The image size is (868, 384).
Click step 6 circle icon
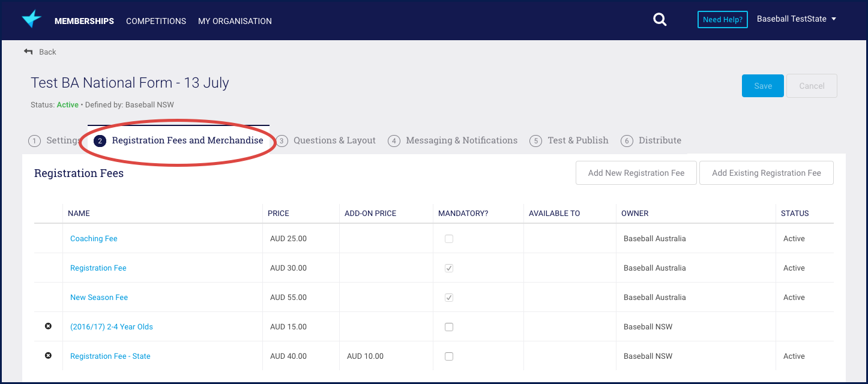(627, 141)
